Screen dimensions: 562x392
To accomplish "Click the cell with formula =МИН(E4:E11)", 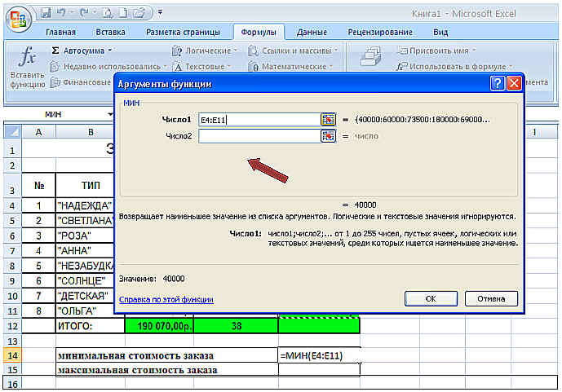I will 319,355.
